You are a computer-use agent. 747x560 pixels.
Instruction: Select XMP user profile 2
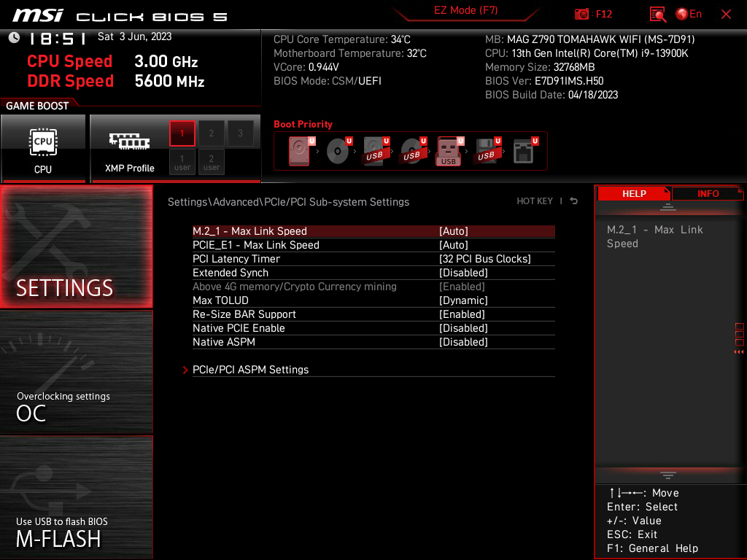click(211, 162)
